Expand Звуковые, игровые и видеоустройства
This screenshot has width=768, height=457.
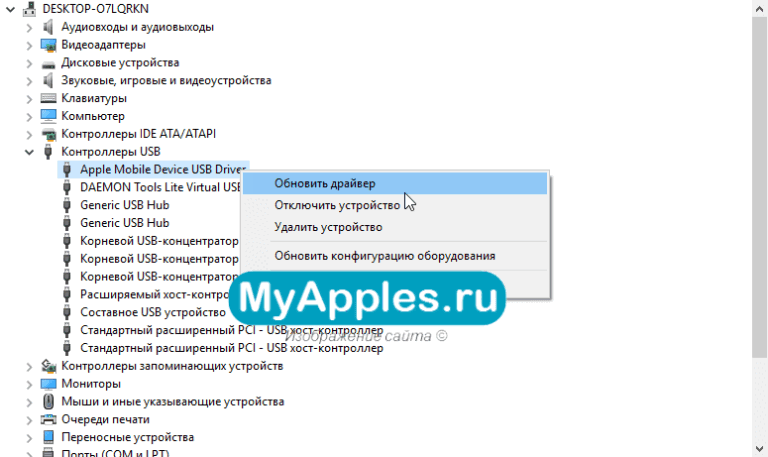pos(29,81)
